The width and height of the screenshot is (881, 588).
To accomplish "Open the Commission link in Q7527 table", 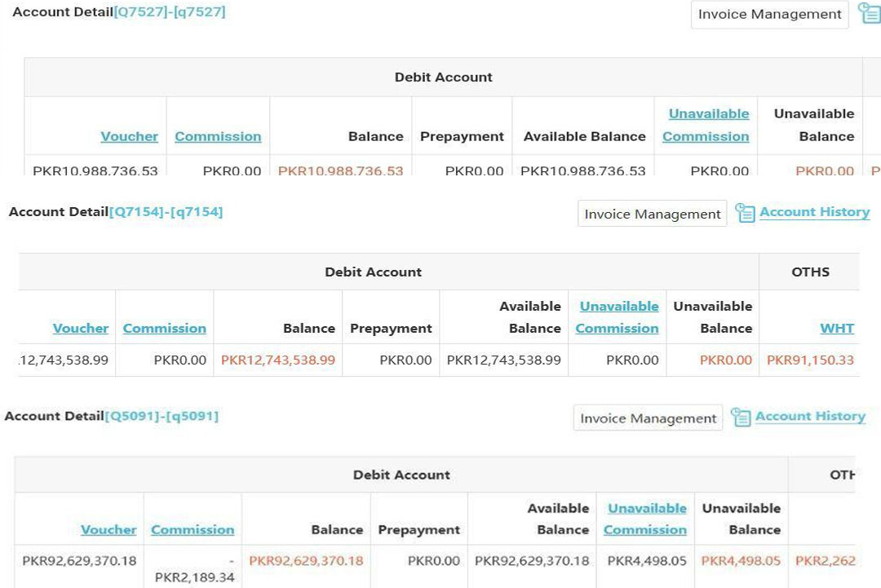I will pos(218,136).
